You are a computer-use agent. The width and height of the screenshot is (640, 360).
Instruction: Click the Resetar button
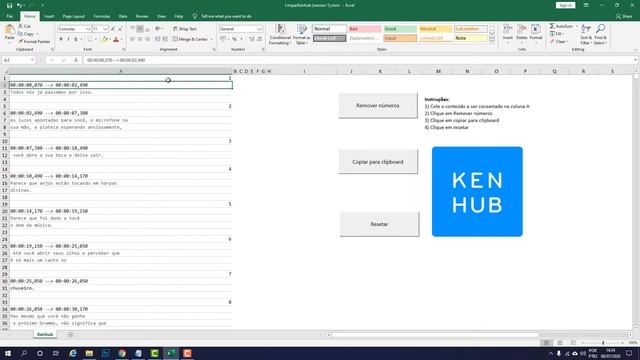(379, 224)
